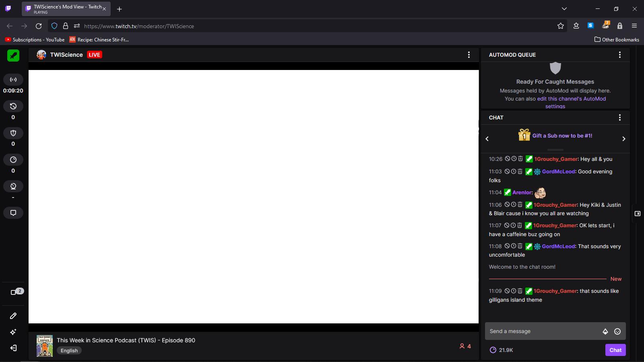Screen dimensions: 644x362
Task: Click the stream uptime counter showing 0:09:20
Action: click(12, 90)
